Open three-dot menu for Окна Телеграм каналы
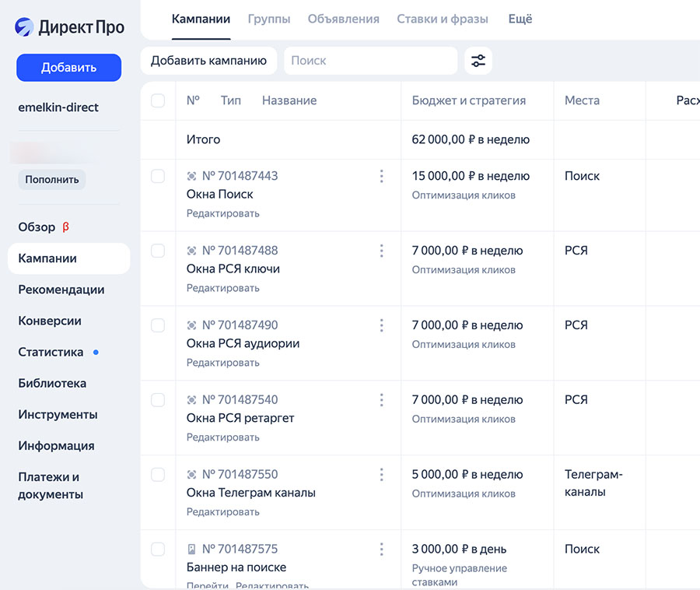 pos(381,475)
